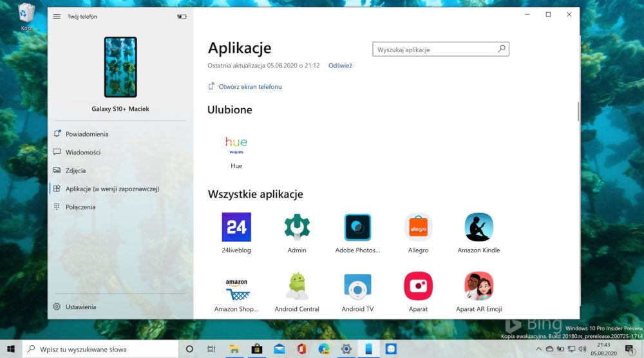Open the Allegro app
This screenshot has height=358, width=644.
418,233
